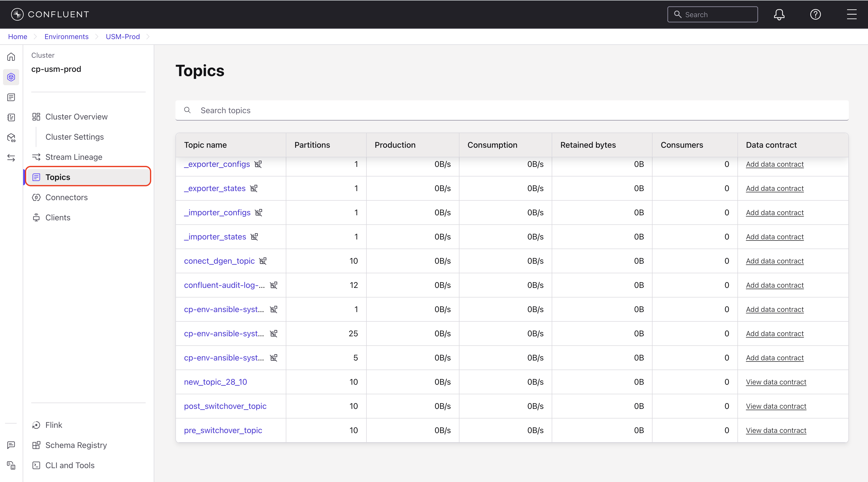The image size is (868, 482).
Task: Open Cluster Overview in the sidebar
Action: coord(76,117)
